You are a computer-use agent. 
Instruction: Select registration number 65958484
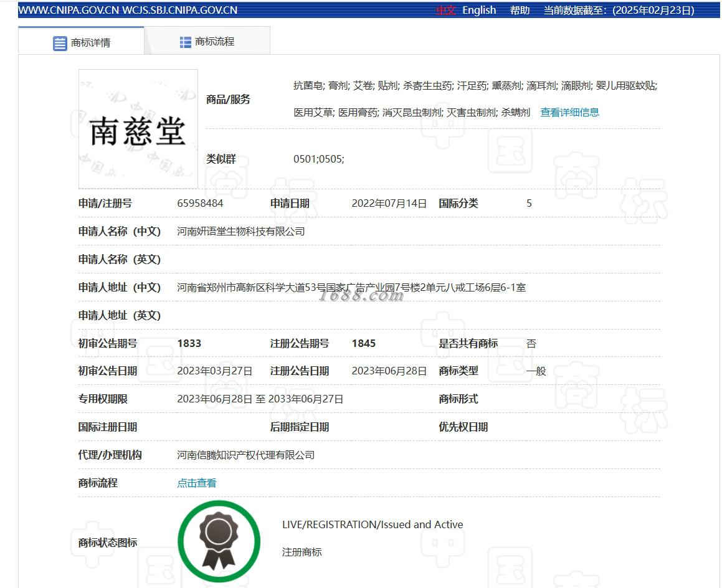(201, 204)
